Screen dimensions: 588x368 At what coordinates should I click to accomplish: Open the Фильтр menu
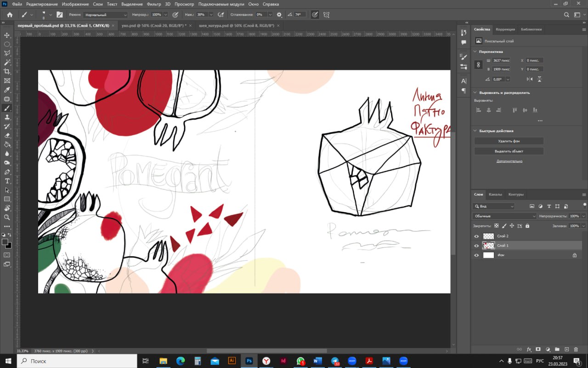(x=154, y=4)
